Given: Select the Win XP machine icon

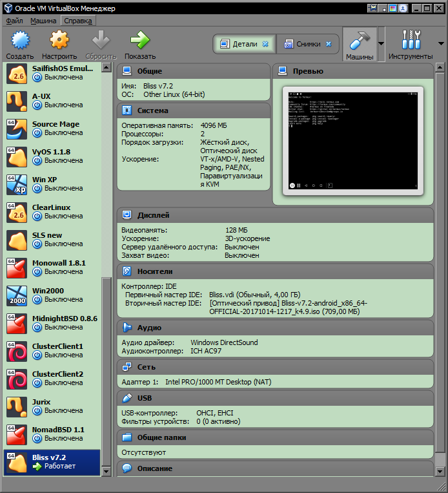Looking at the screenshot, I should pyautogui.click(x=17, y=185).
